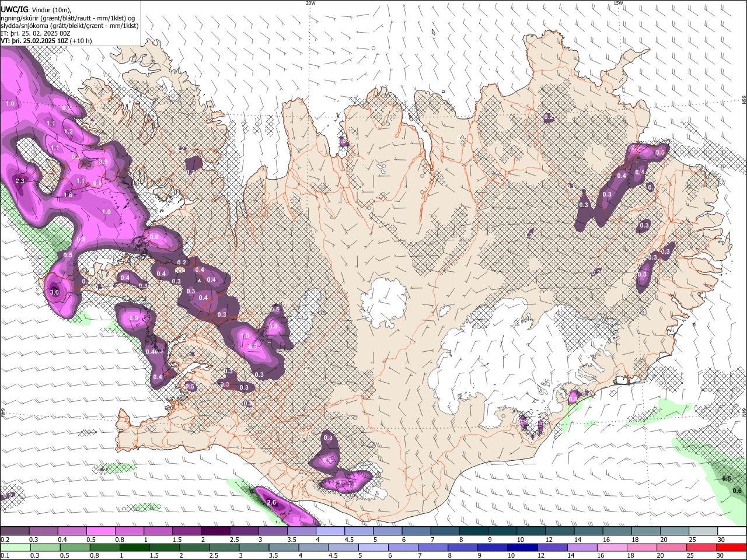
Task: Click the '0.1' label in the lower legend
Action: 5,555
